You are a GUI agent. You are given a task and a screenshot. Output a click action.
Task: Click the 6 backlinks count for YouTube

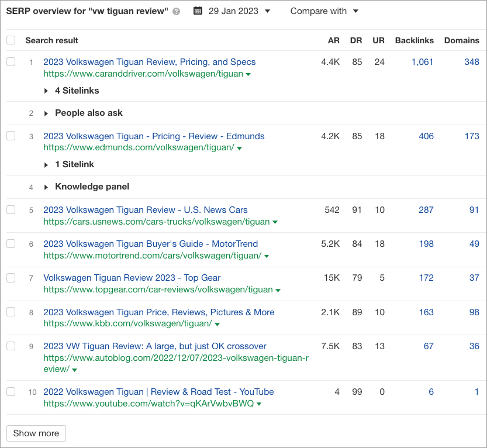pyautogui.click(x=431, y=392)
